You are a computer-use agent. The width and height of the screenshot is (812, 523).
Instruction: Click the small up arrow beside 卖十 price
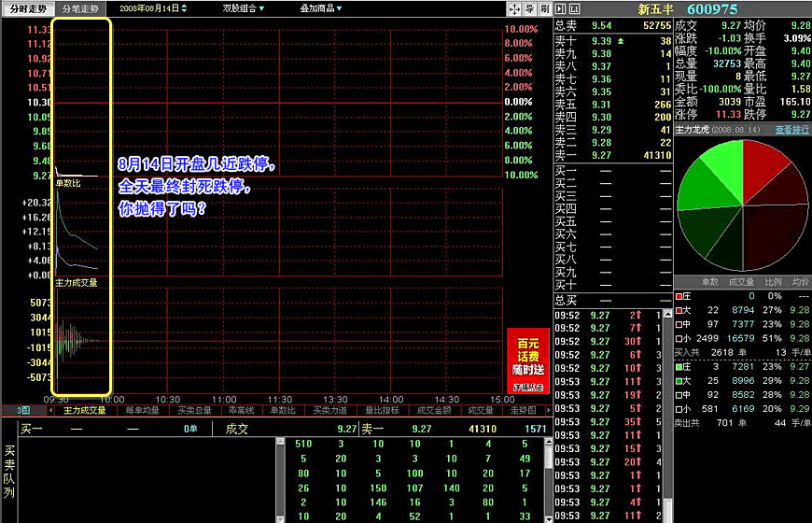click(x=621, y=41)
